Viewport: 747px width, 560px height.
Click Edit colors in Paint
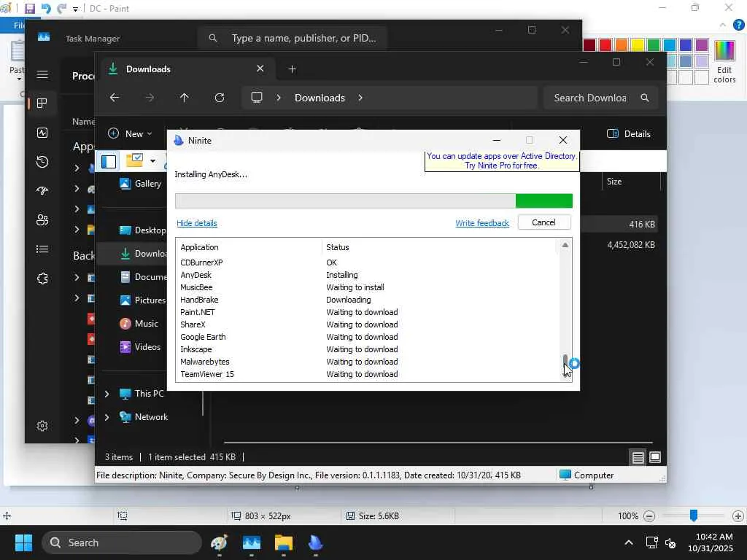(x=724, y=63)
